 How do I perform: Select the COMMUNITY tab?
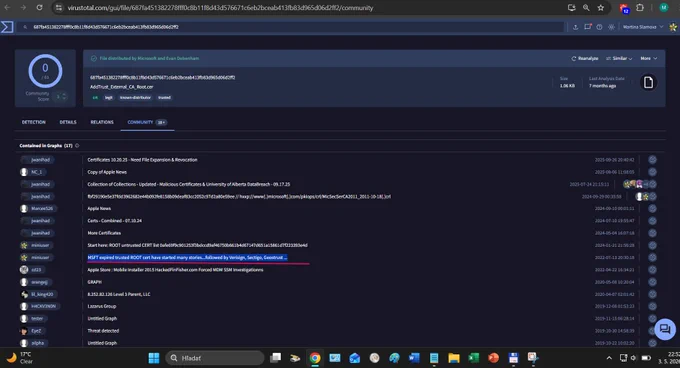tap(147, 122)
